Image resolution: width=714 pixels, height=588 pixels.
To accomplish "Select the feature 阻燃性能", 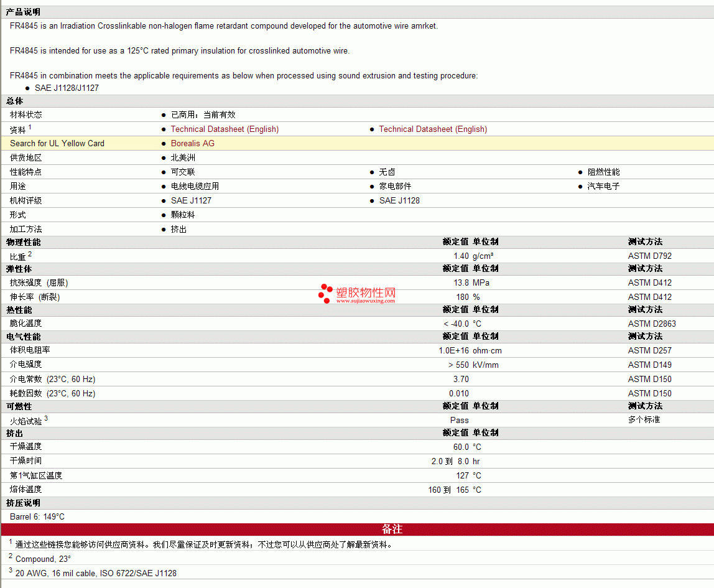I will click(604, 172).
